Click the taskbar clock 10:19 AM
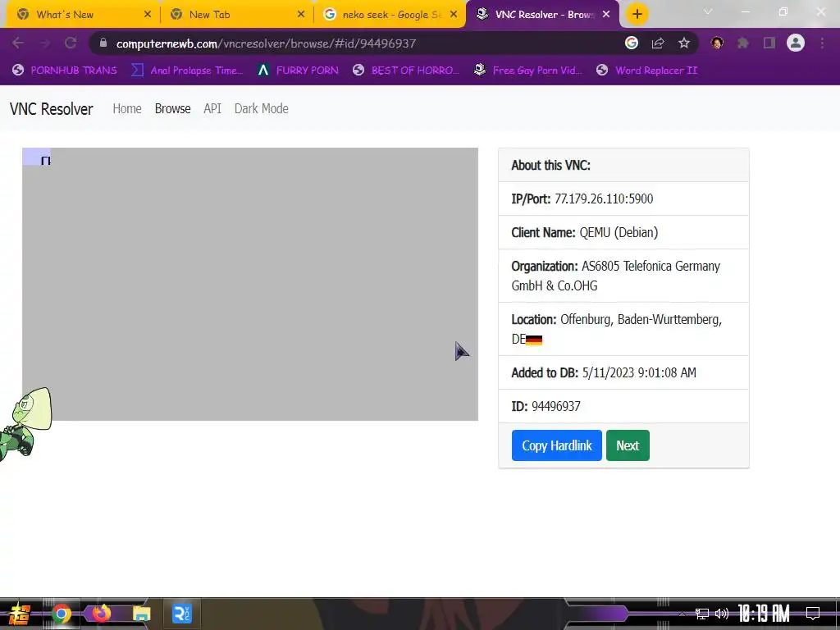840x630 pixels. click(764, 614)
